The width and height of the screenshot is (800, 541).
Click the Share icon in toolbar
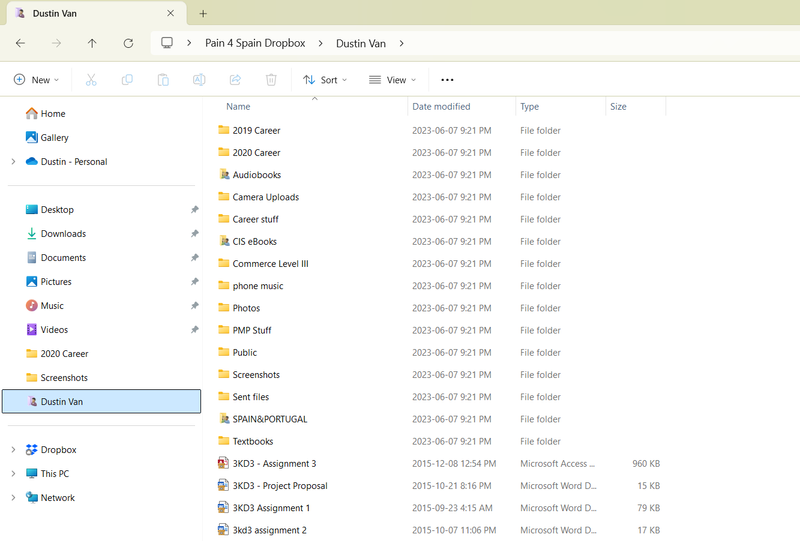tap(235, 80)
